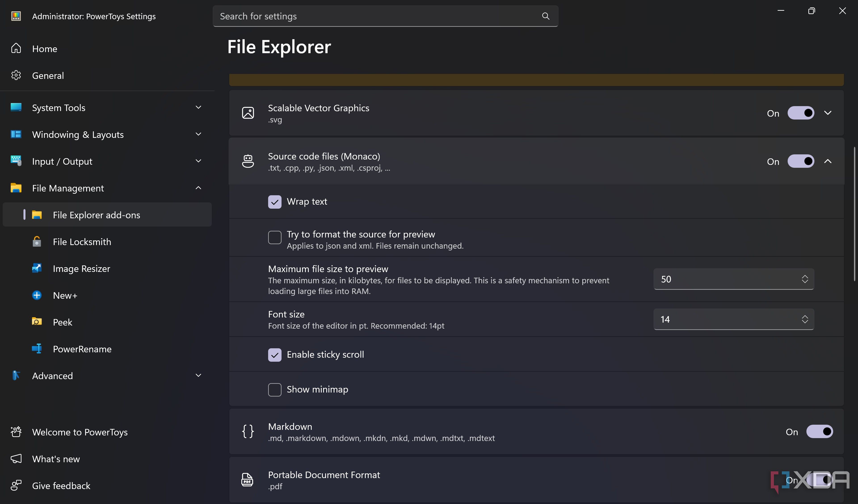This screenshot has height=504, width=858.
Task: Click the PowerToys app logo icon
Action: tap(16, 16)
